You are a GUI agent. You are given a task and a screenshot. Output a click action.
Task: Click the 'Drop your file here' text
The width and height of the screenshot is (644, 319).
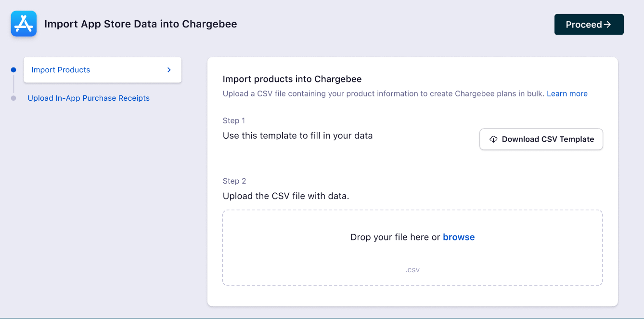(x=395, y=237)
